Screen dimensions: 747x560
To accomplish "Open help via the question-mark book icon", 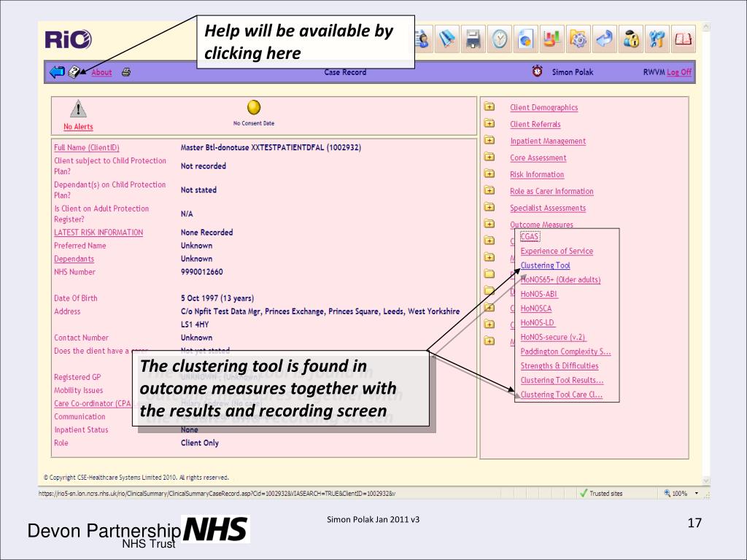I will 75,72.
